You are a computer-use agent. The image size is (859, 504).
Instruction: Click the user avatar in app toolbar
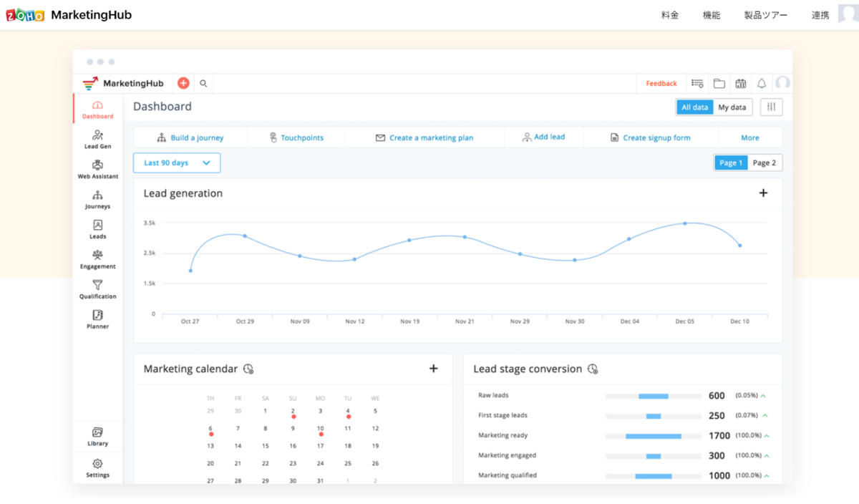click(x=783, y=83)
